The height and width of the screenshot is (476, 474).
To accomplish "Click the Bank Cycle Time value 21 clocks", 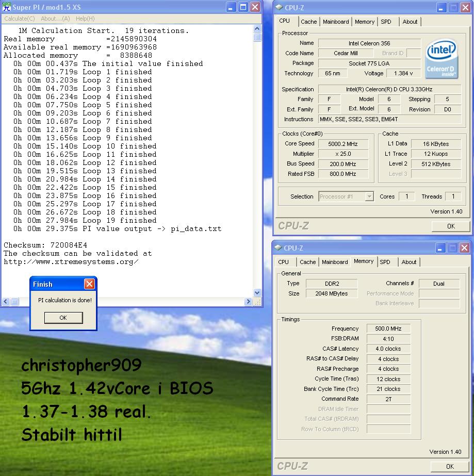I will coord(388,389).
